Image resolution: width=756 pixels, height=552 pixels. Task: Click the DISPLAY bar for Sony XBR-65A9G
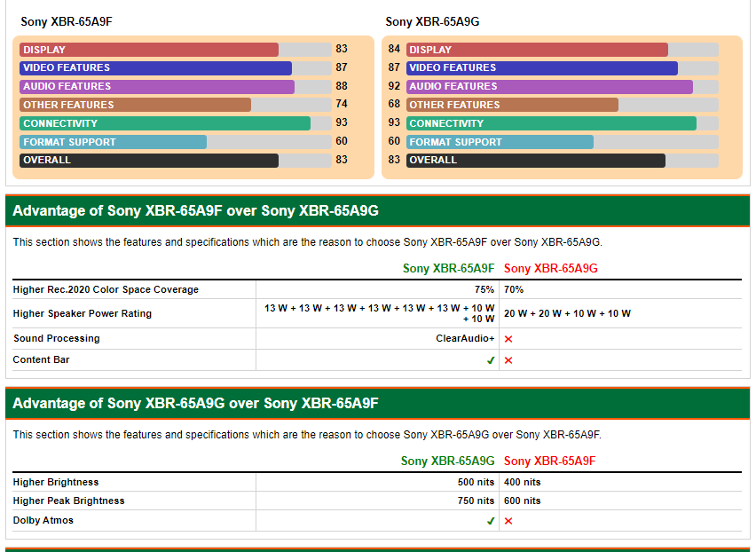click(563, 50)
